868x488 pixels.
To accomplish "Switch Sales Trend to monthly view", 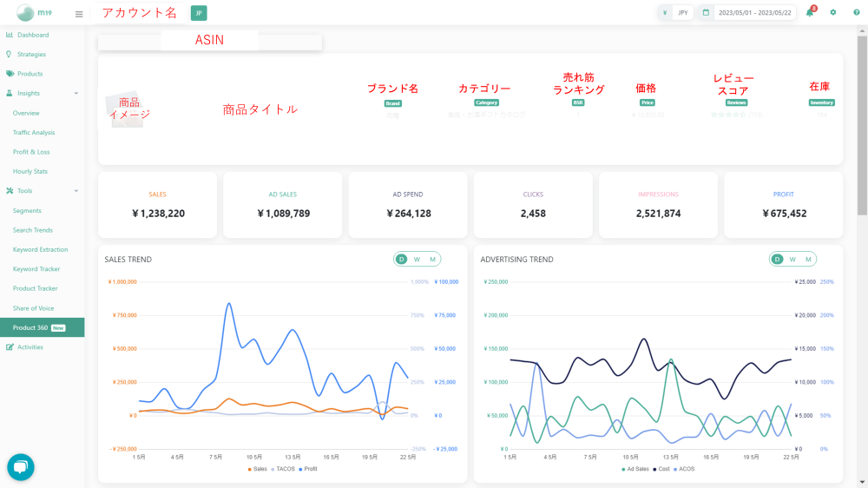I will click(431, 259).
